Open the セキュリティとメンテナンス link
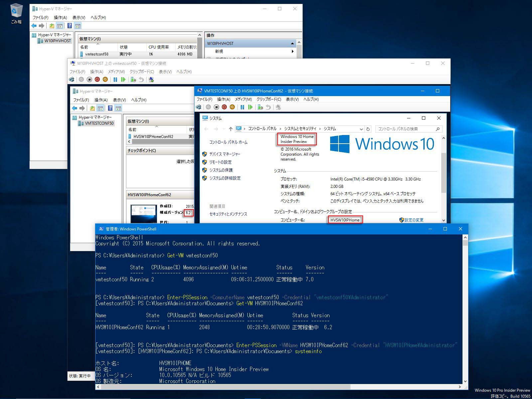Screen dimensions: 532x399 (x=228, y=214)
